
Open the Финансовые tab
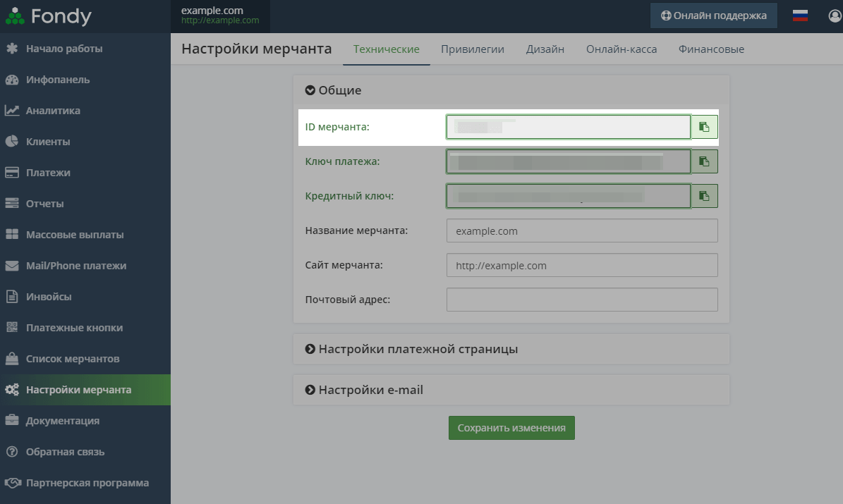coord(711,49)
